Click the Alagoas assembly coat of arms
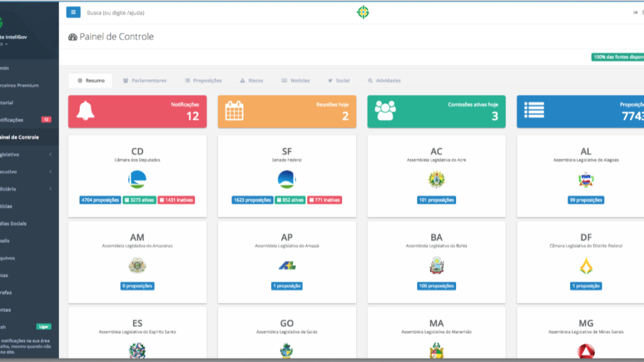The image size is (644, 362). (586, 180)
